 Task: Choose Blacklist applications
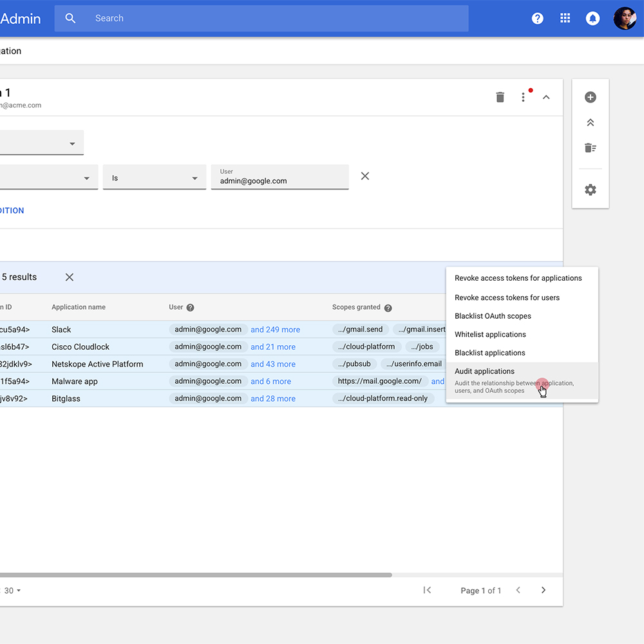coord(522,353)
